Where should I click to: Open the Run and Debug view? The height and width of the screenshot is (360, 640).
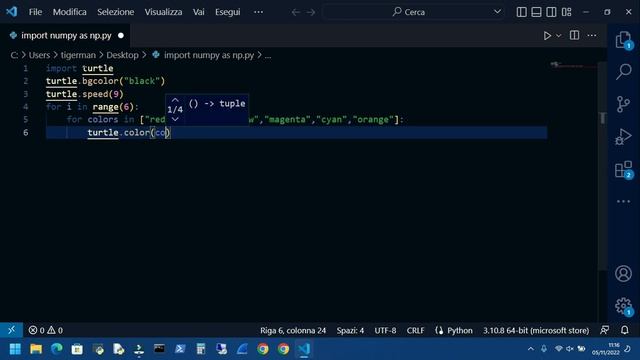[623, 136]
